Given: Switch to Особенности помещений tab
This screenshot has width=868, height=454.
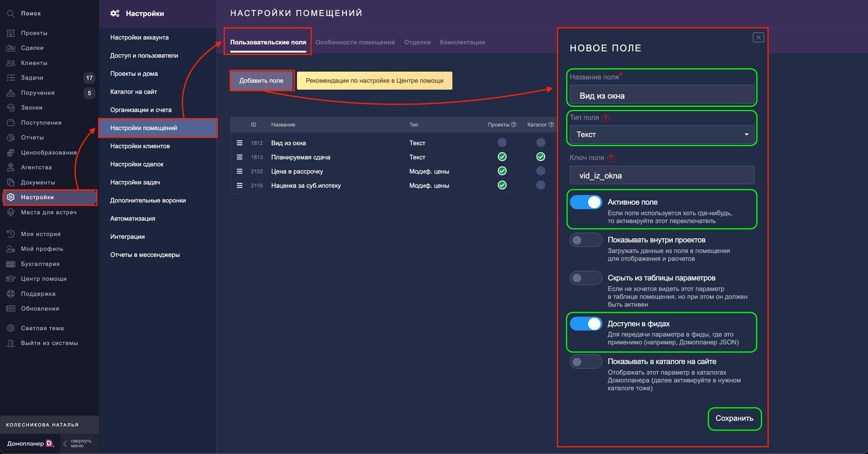Looking at the screenshot, I should point(355,42).
